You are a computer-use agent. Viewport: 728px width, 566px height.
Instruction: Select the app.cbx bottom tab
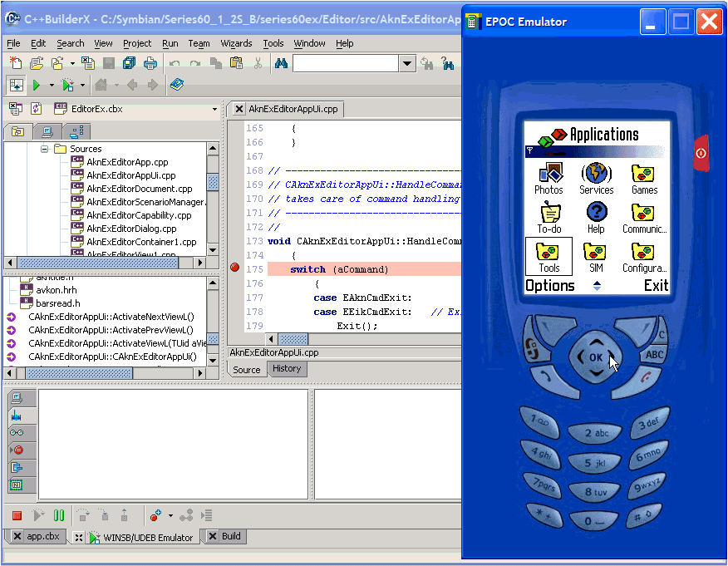37,536
